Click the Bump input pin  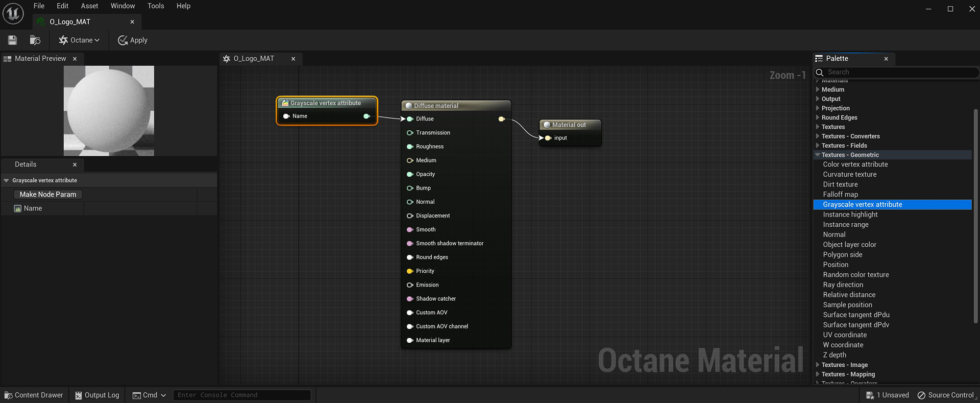(410, 188)
